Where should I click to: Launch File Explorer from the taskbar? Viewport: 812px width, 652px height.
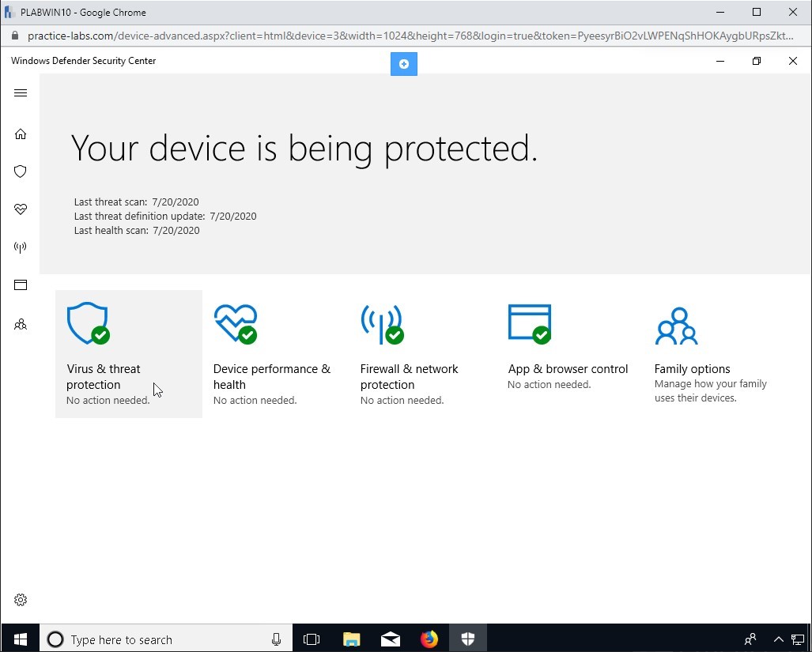(352, 639)
